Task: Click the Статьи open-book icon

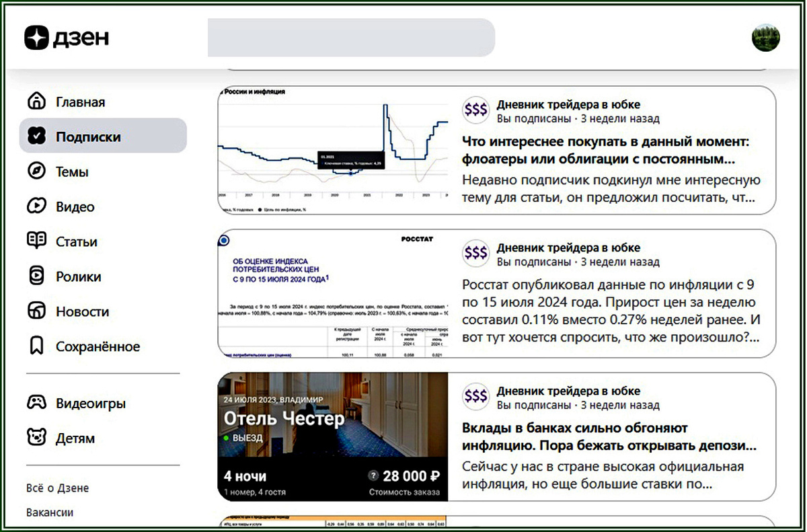Action: (36, 241)
